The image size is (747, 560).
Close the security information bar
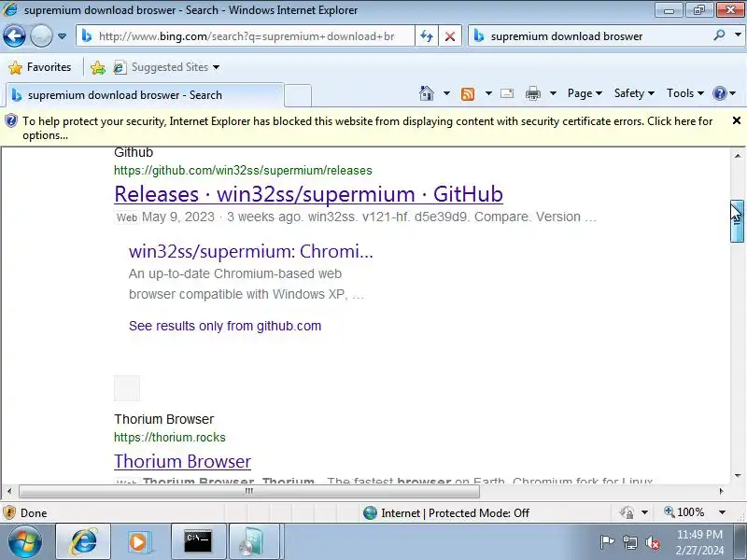click(x=737, y=121)
